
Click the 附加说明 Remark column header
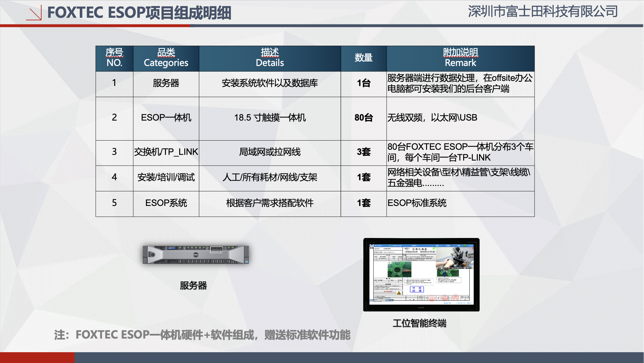[460, 58]
